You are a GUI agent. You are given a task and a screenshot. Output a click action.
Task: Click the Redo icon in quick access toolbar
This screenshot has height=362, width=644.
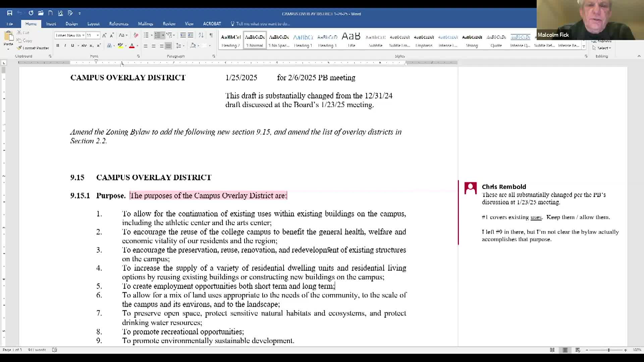31,13
